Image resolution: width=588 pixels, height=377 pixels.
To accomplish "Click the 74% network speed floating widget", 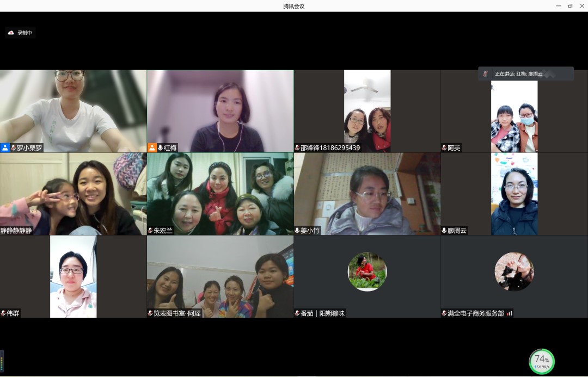I will point(542,361).
